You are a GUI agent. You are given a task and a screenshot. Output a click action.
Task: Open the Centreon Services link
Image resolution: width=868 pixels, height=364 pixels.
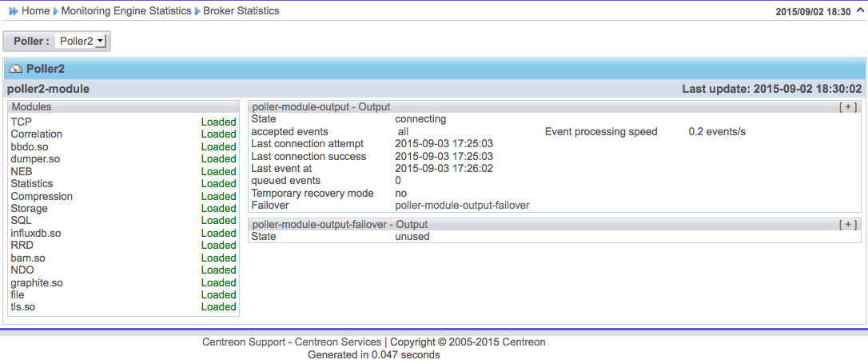[x=336, y=342]
